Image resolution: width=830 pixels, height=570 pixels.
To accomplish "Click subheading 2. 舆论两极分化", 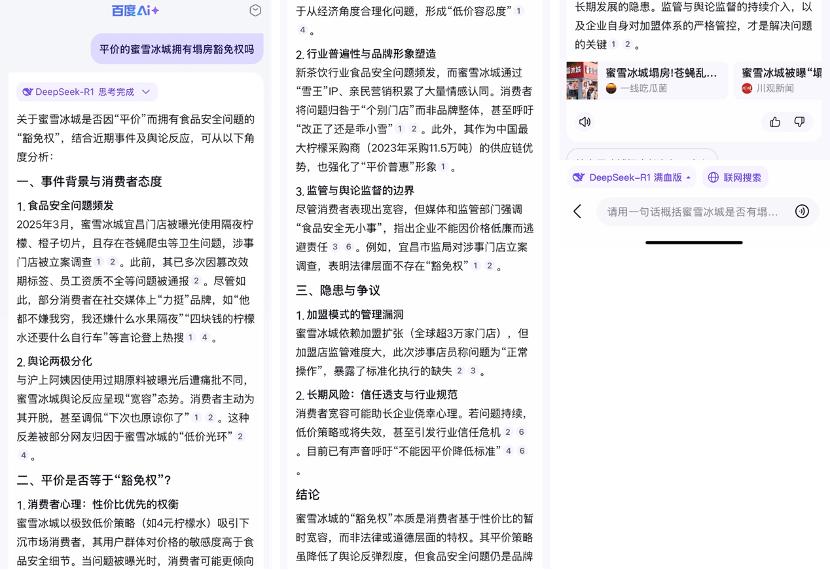I will [55, 361].
